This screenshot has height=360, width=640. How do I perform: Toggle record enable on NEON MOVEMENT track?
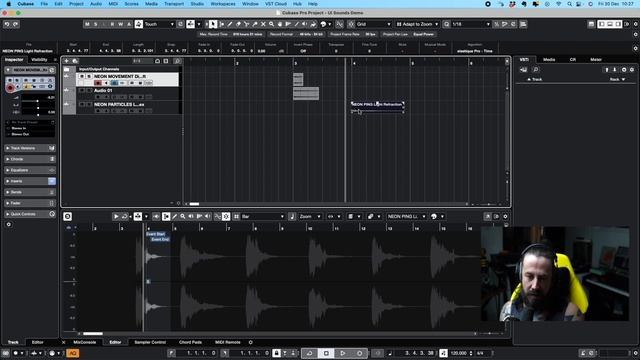[98, 83]
